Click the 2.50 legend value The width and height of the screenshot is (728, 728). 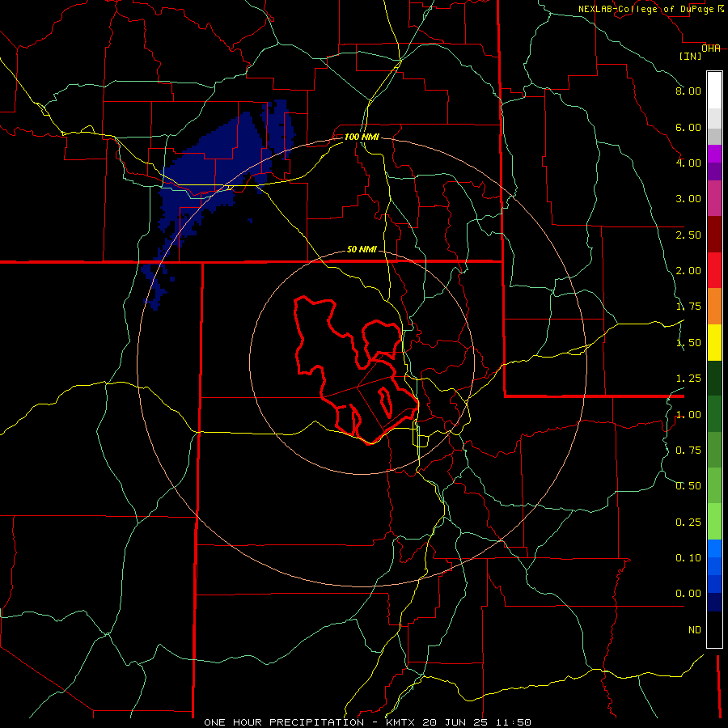tap(688, 235)
